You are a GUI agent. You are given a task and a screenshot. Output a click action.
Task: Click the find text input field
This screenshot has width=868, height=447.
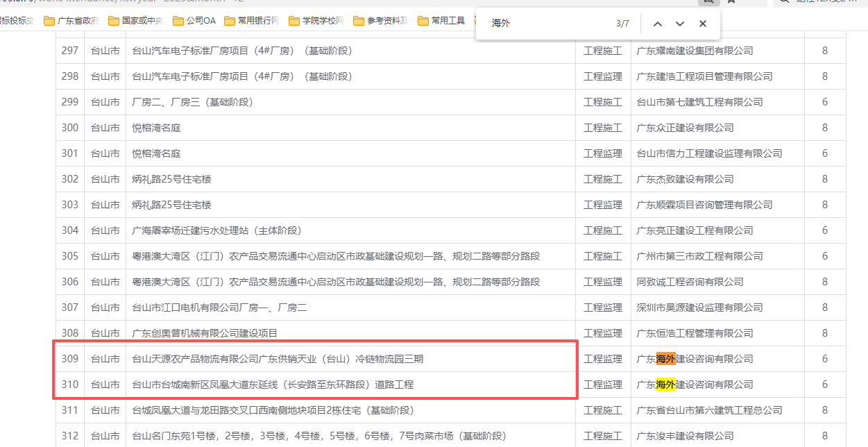coord(548,24)
